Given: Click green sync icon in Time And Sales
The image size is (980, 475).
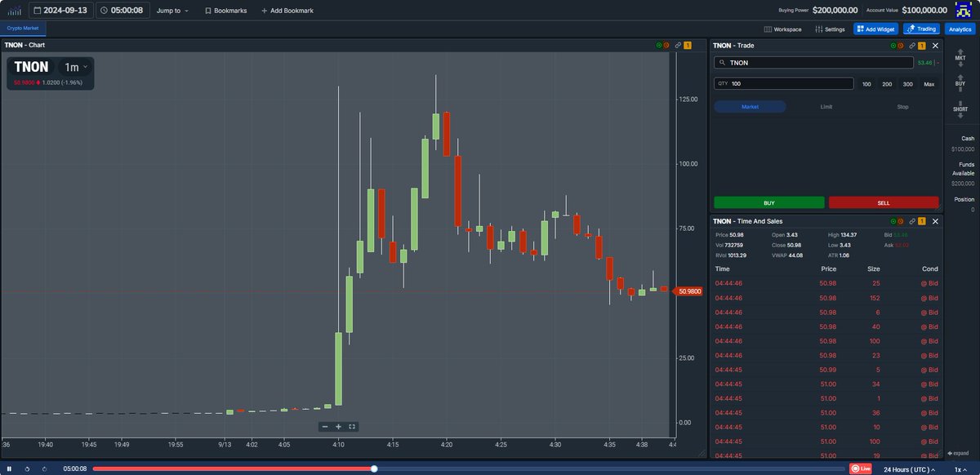Looking at the screenshot, I should (893, 221).
